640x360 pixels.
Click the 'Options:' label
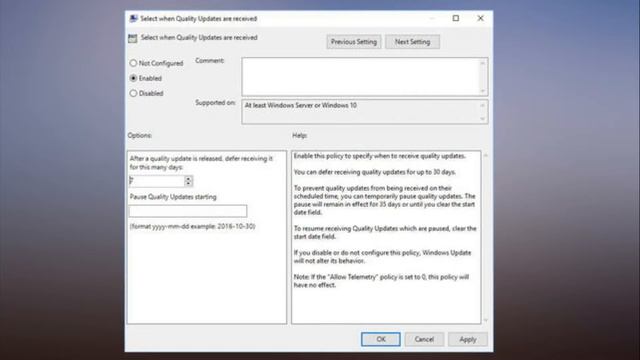click(x=140, y=135)
